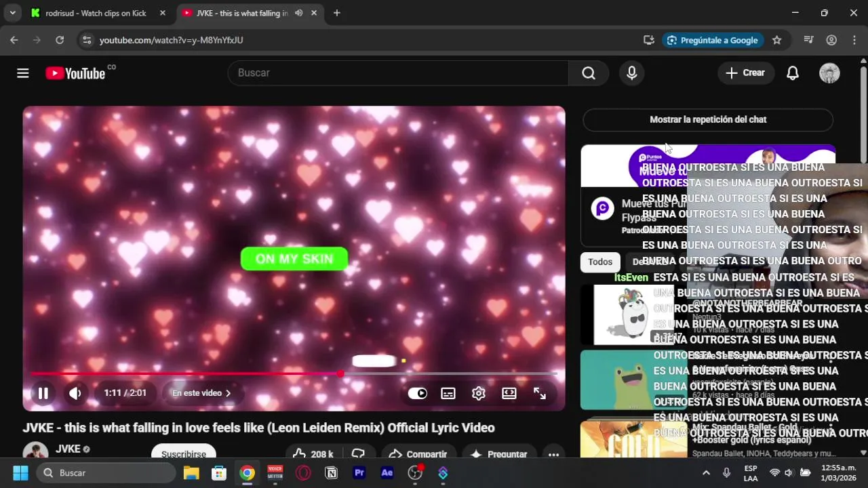Open the Crear create button
868x488 pixels.
[746, 73]
